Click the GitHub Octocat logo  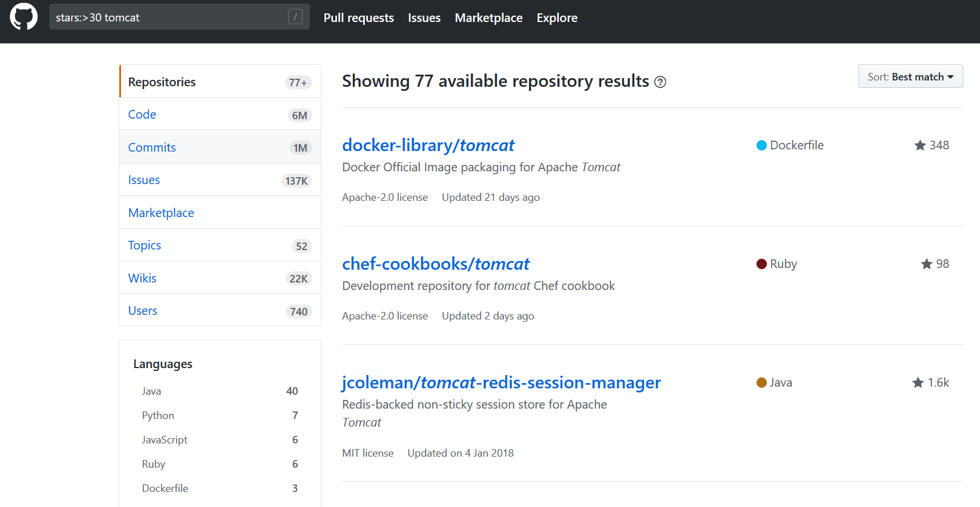24,17
